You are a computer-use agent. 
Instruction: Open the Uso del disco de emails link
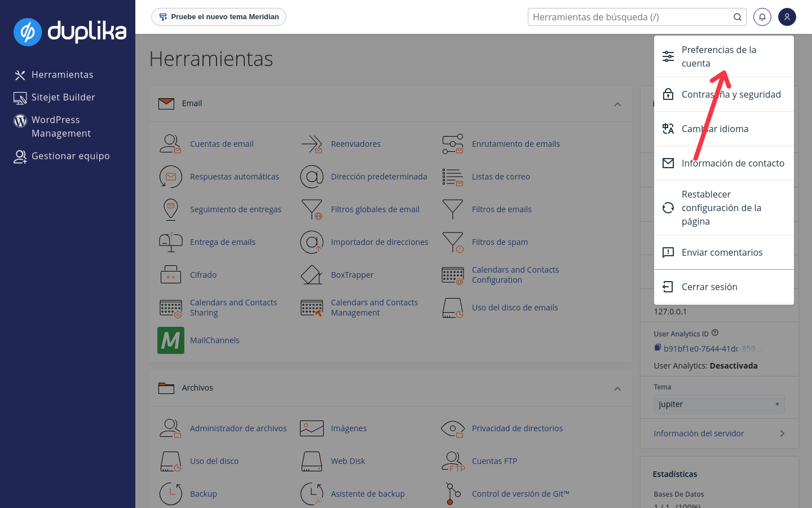[x=515, y=308]
